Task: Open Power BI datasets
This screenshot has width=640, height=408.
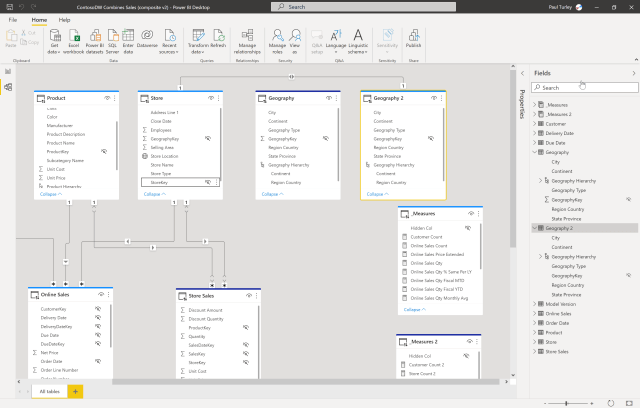Action: (95, 41)
